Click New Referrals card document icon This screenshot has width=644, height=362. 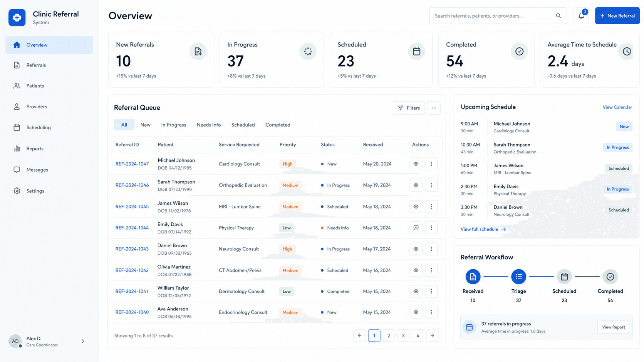(x=198, y=51)
